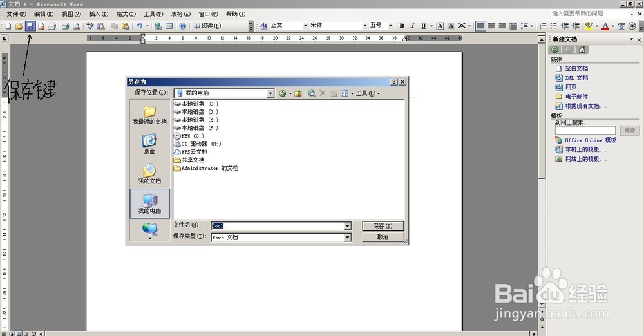Click the Insert Hyperlink globe icon

click(x=158, y=26)
